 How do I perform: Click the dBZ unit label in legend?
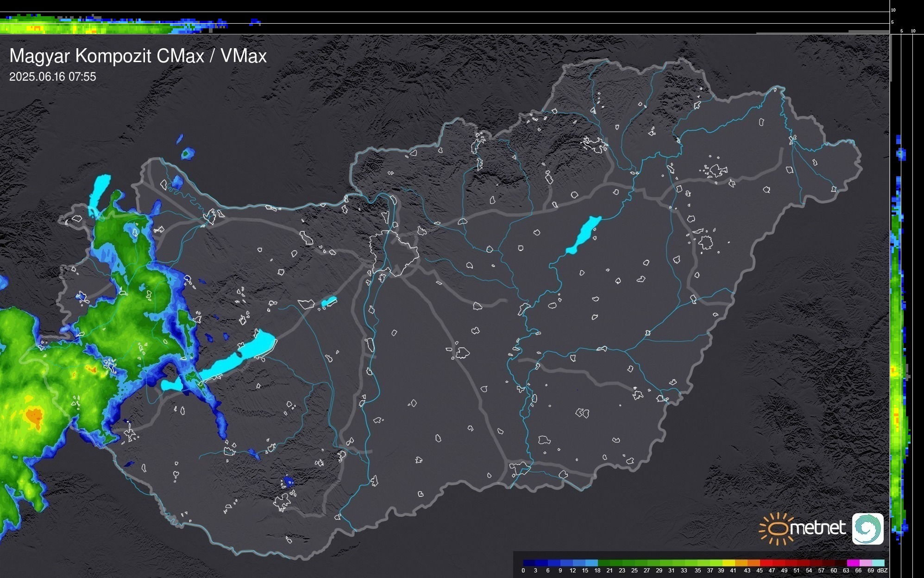pyautogui.click(x=882, y=571)
